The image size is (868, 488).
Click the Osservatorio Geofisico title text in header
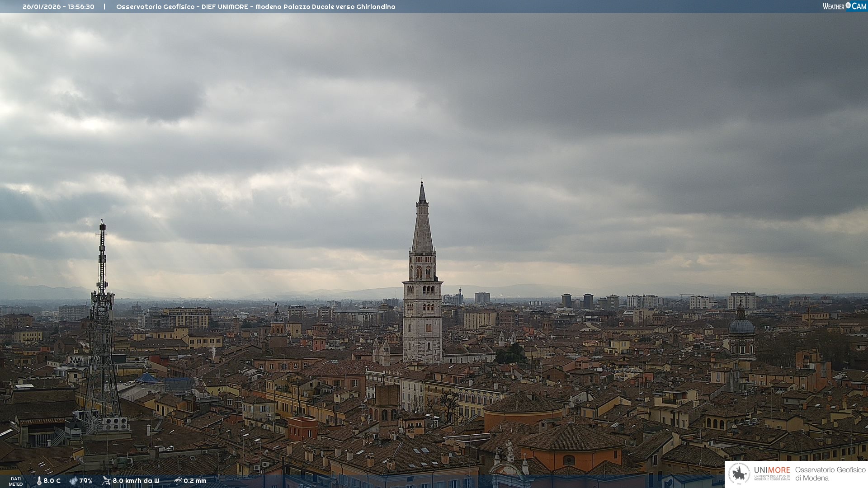coord(155,7)
